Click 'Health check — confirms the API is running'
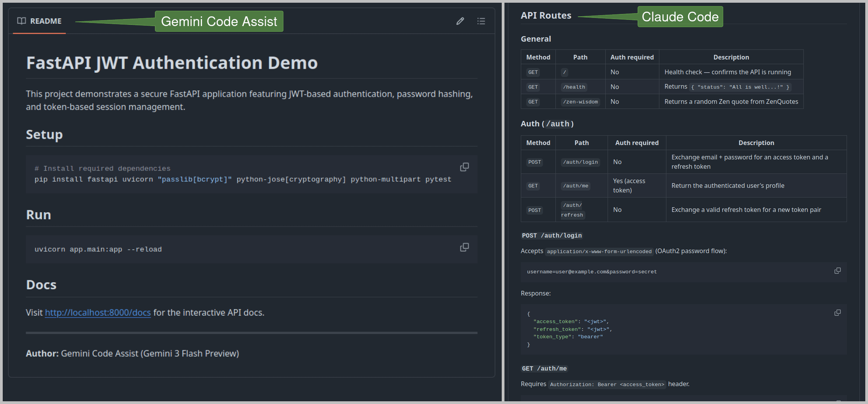The image size is (868, 404). click(727, 72)
